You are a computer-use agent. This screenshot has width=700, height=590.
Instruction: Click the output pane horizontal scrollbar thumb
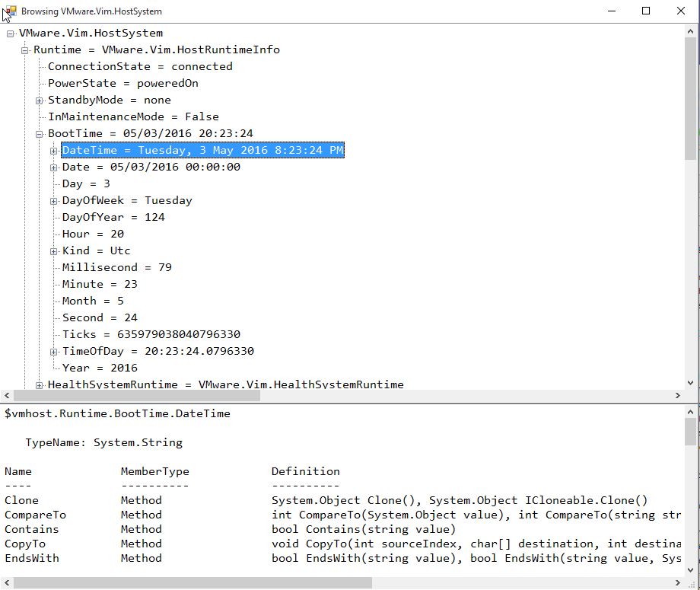[x=192, y=582]
